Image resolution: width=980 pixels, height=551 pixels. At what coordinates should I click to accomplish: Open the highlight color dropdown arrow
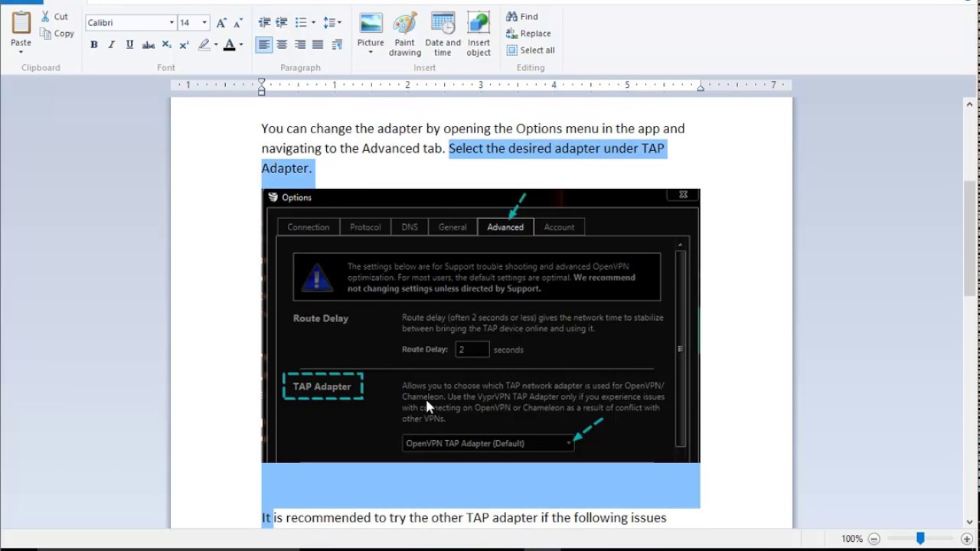click(216, 45)
